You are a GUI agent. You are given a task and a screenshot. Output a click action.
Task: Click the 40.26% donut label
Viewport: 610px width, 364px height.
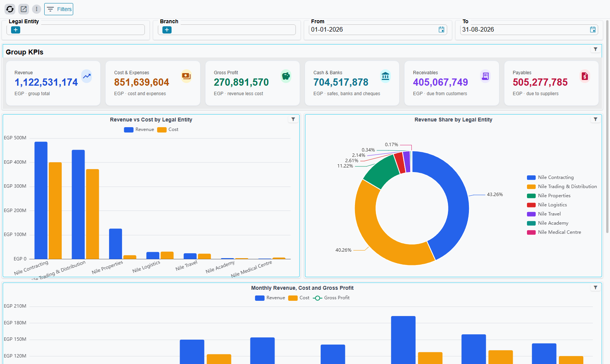point(344,250)
